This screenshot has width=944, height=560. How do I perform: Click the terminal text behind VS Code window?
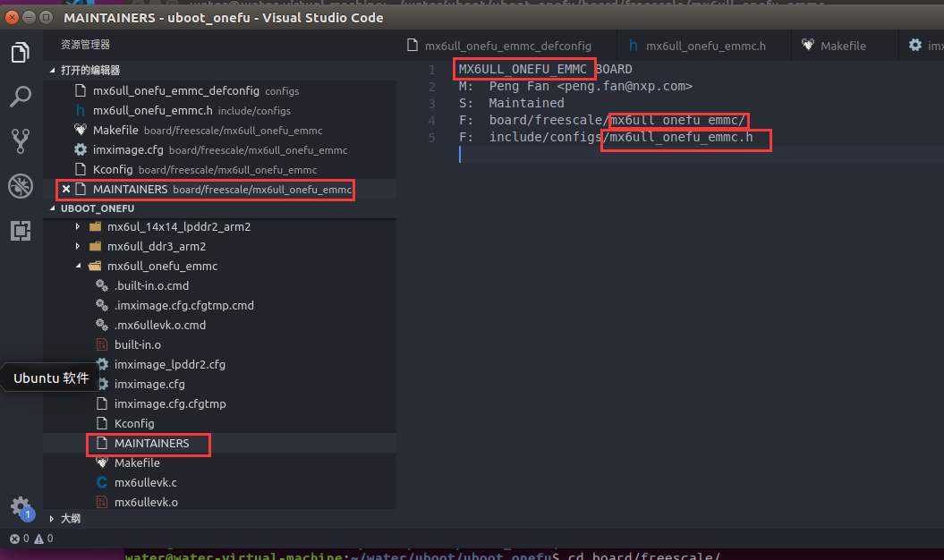(422, 556)
